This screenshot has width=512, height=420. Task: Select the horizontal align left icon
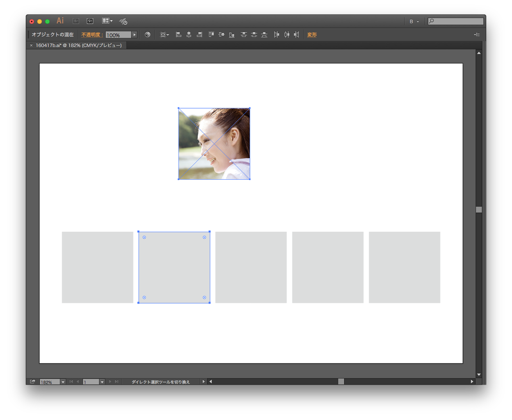click(x=178, y=34)
